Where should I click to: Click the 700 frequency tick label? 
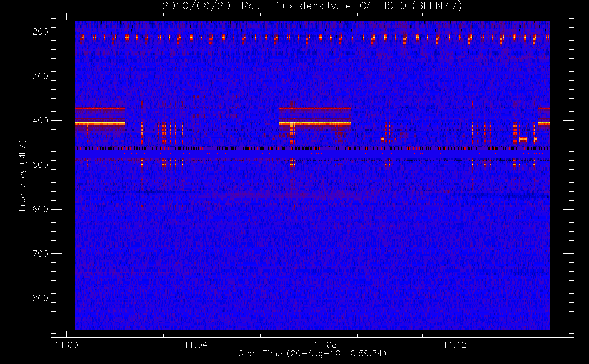[40, 254]
